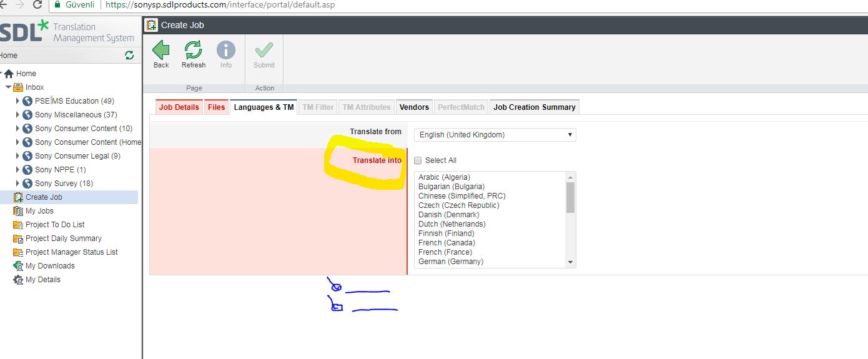Select Danish (Denmark) language
The height and width of the screenshot is (359, 868).
[x=448, y=215]
